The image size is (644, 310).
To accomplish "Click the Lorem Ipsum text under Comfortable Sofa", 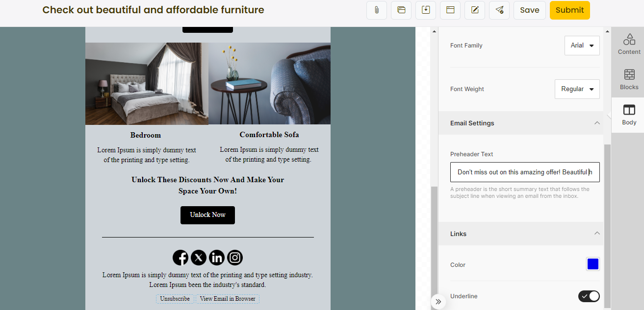I will 269,154.
